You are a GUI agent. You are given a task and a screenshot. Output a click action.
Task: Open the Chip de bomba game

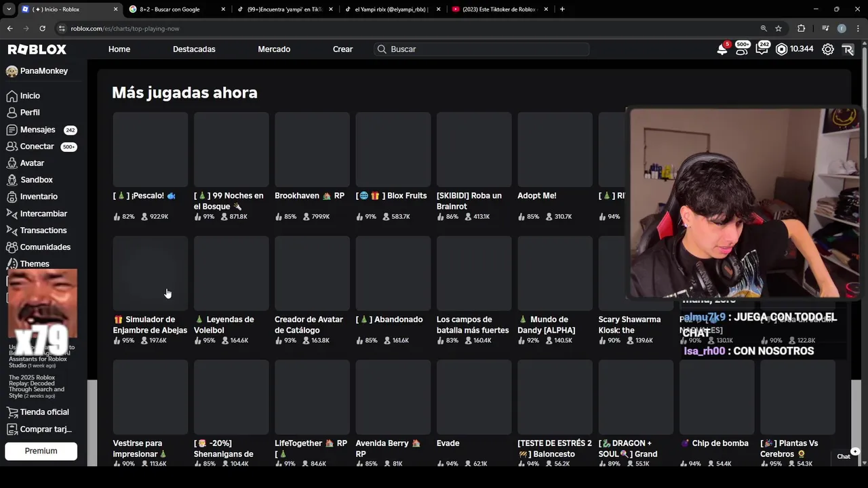click(717, 398)
